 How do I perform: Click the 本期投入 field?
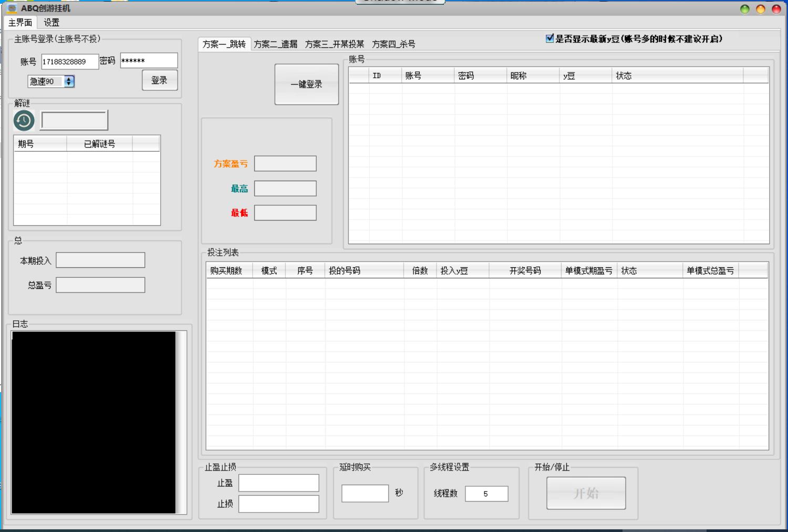pos(100,260)
